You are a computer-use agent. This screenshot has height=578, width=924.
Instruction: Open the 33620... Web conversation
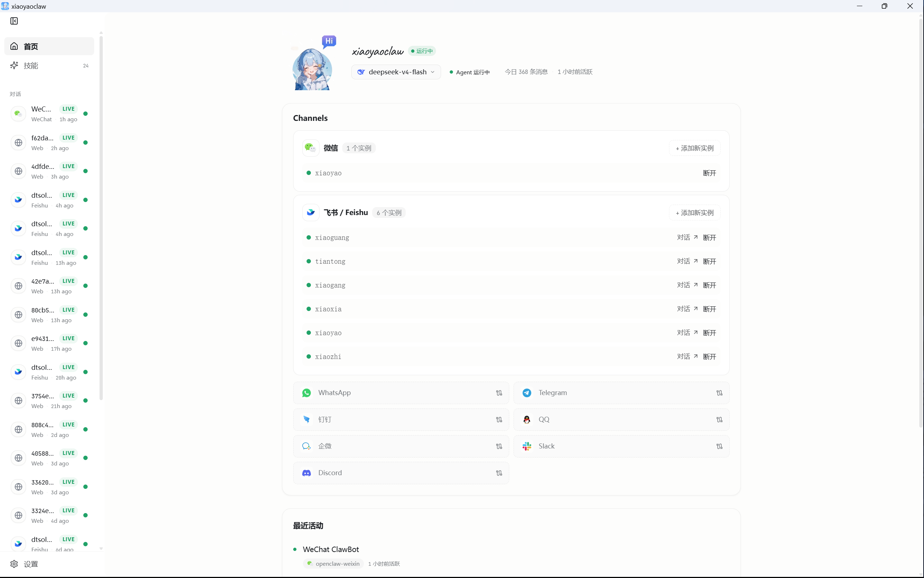tap(49, 487)
